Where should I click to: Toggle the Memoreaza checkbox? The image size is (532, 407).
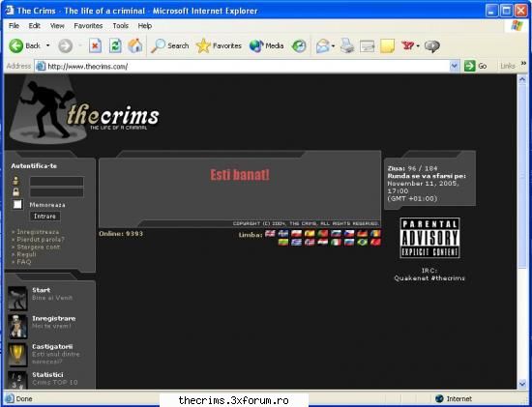pos(17,204)
